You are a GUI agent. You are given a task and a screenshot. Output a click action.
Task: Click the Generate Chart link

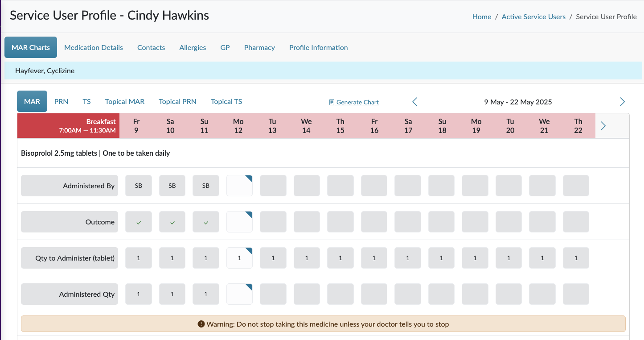pos(357,102)
